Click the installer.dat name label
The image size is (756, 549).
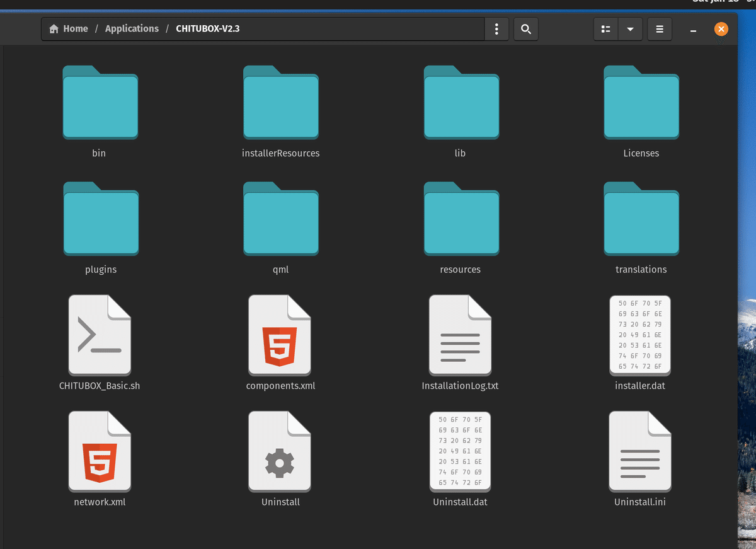click(640, 386)
